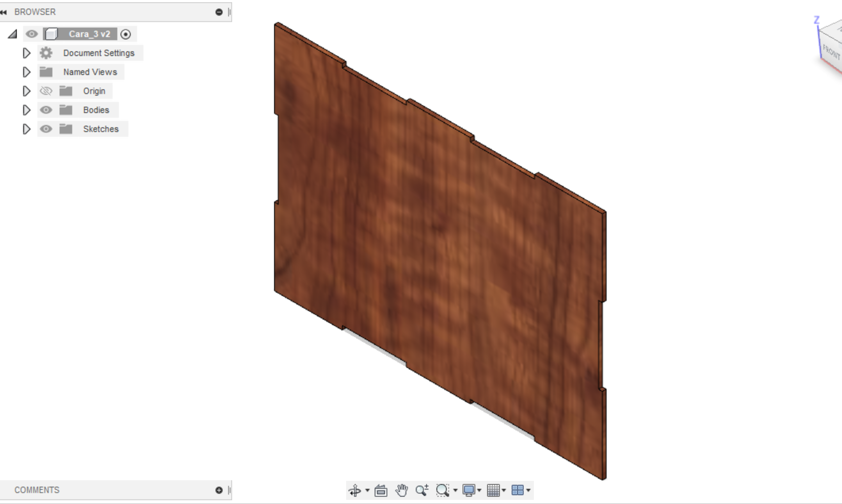The image size is (842, 504).
Task: Activate the Pan hand tool
Action: pos(402,490)
